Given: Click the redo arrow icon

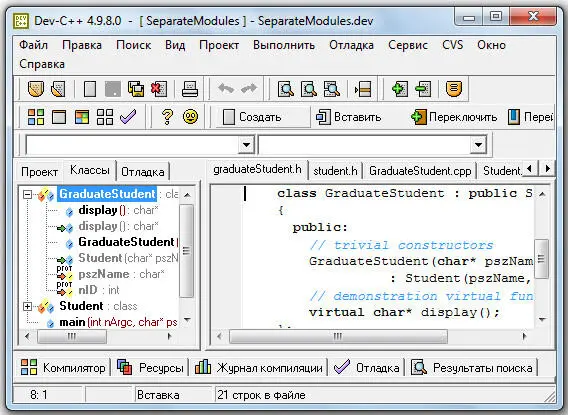Looking at the screenshot, I should (249, 88).
